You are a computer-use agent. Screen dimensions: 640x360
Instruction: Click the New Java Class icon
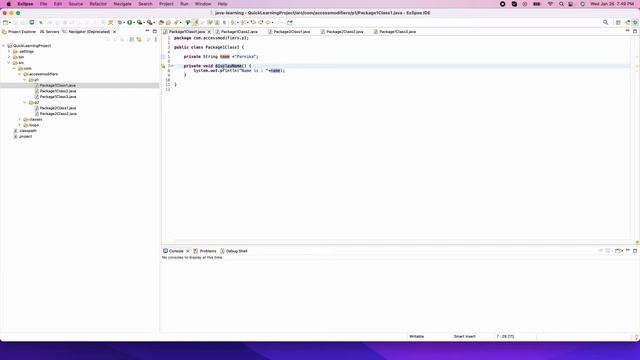point(168,22)
